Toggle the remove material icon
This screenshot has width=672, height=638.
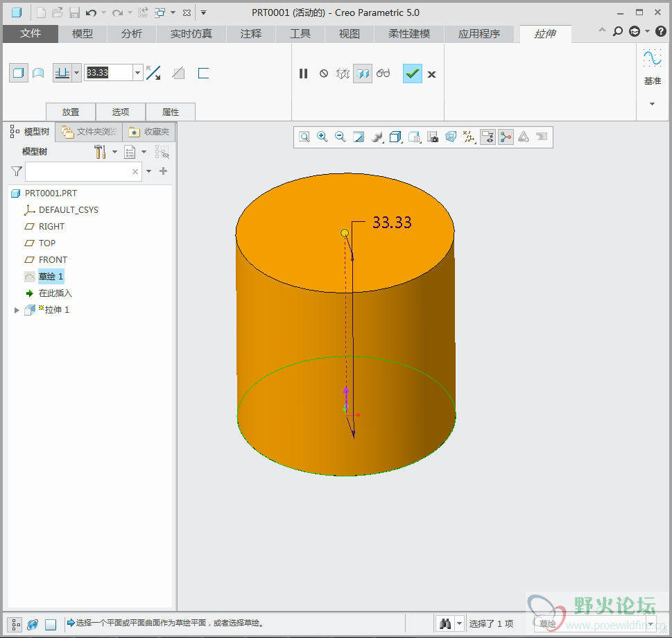tap(178, 74)
